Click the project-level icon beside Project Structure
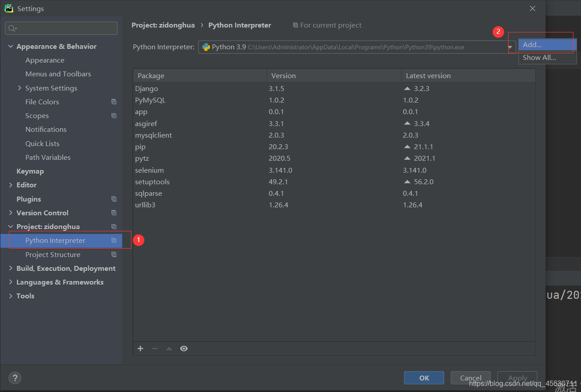This screenshot has width=581, height=392. click(114, 254)
